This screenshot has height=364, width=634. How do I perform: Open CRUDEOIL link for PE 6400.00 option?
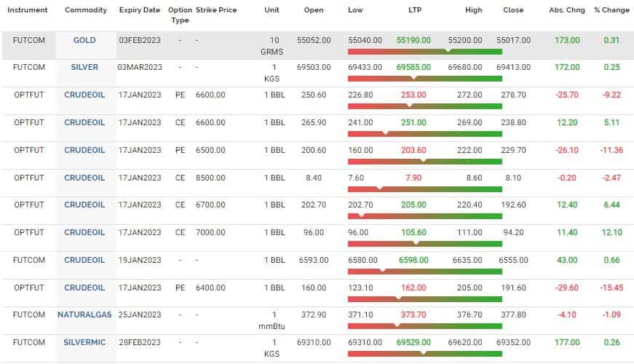84,288
